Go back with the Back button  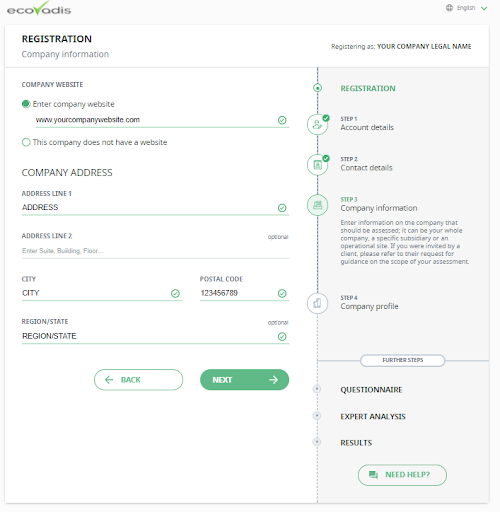point(138,380)
